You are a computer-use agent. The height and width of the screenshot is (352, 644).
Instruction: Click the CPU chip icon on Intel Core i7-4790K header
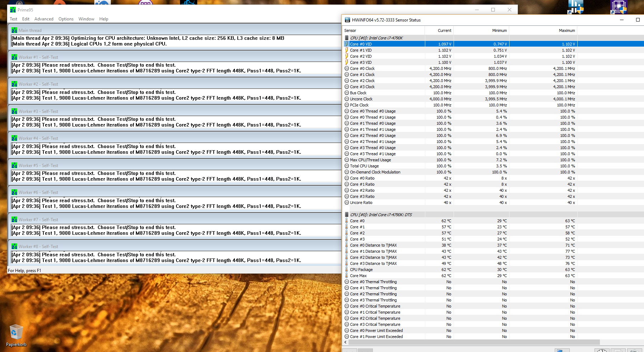[346, 38]
